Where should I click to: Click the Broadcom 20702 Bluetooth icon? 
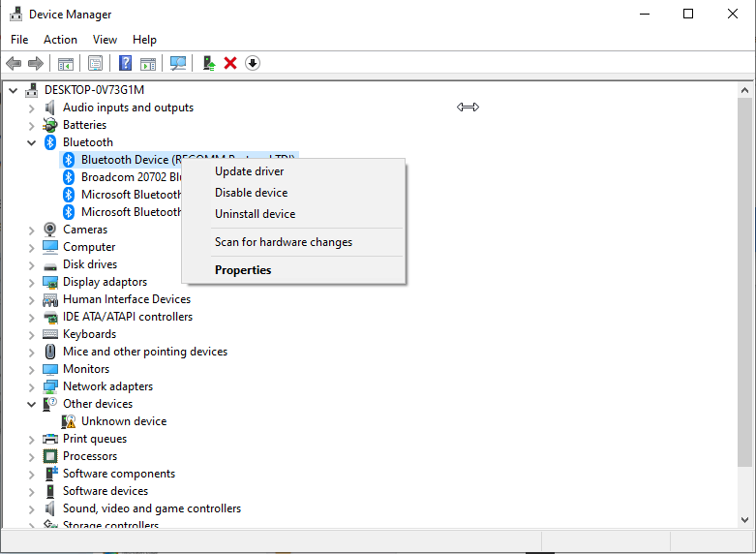pos(69,177)
